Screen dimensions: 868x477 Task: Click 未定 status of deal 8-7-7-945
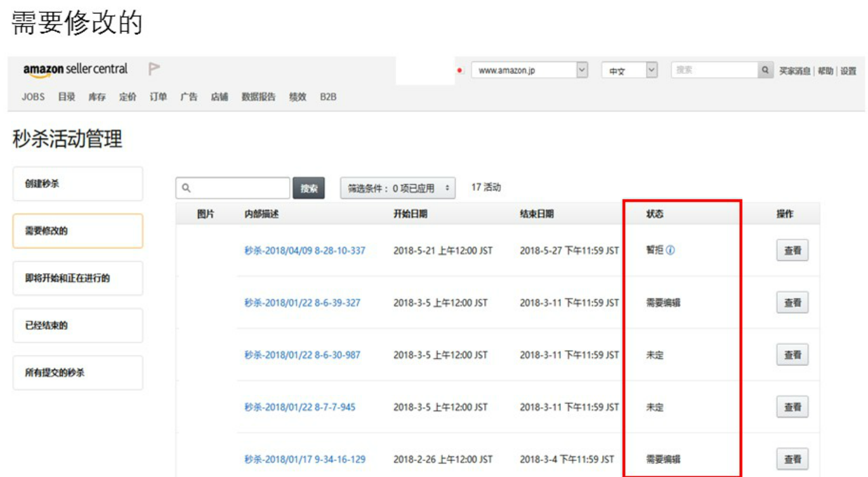[655, 407]
